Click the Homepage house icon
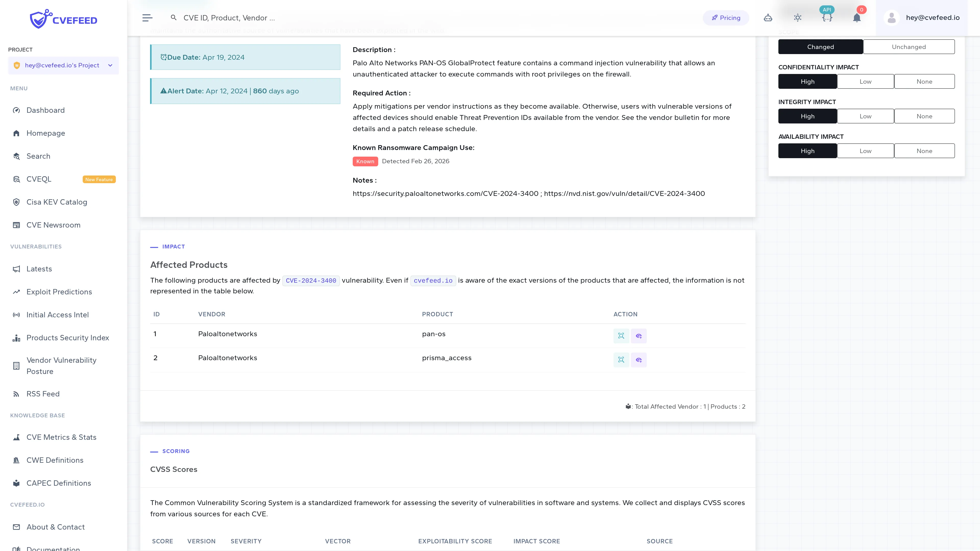 pos(16,133)
